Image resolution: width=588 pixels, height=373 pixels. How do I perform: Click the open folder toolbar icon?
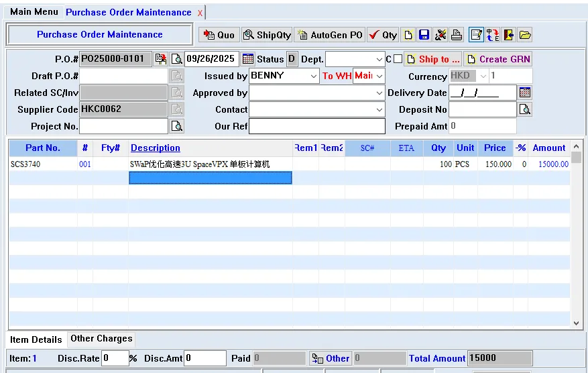(525, 35)
